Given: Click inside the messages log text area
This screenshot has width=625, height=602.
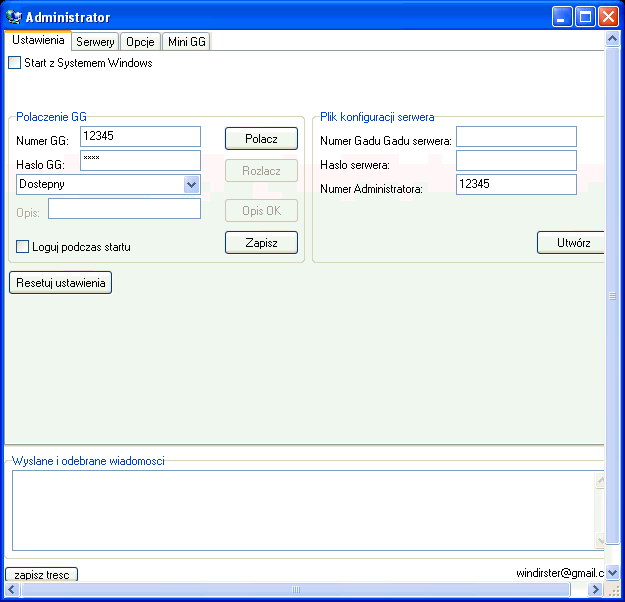Looking at the screenshot, I should pos(300,510).
